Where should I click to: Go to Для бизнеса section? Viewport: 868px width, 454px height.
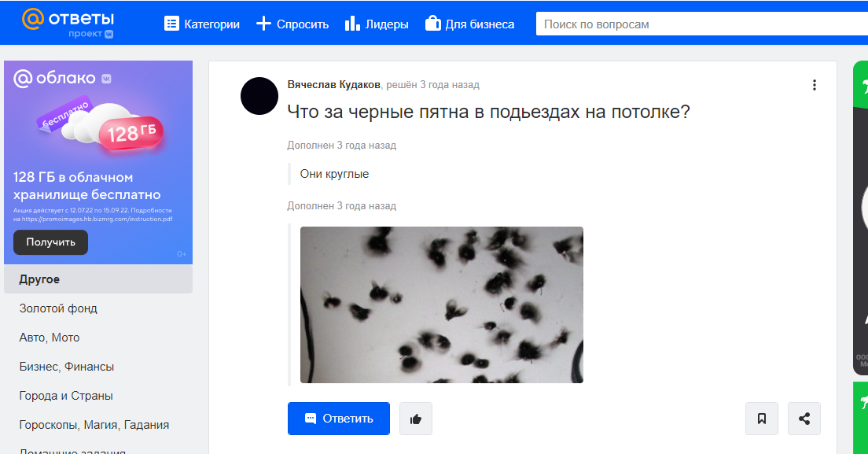tap(469, 24)
